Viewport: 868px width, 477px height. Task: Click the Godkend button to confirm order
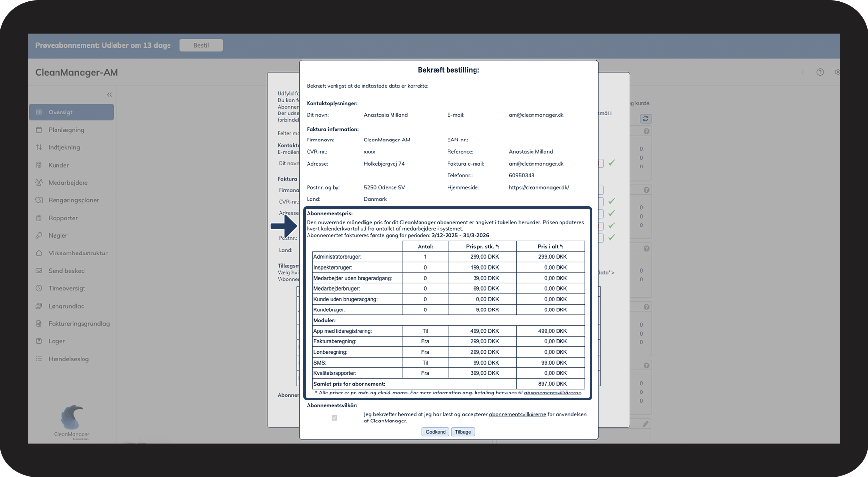tap(435, 432)
